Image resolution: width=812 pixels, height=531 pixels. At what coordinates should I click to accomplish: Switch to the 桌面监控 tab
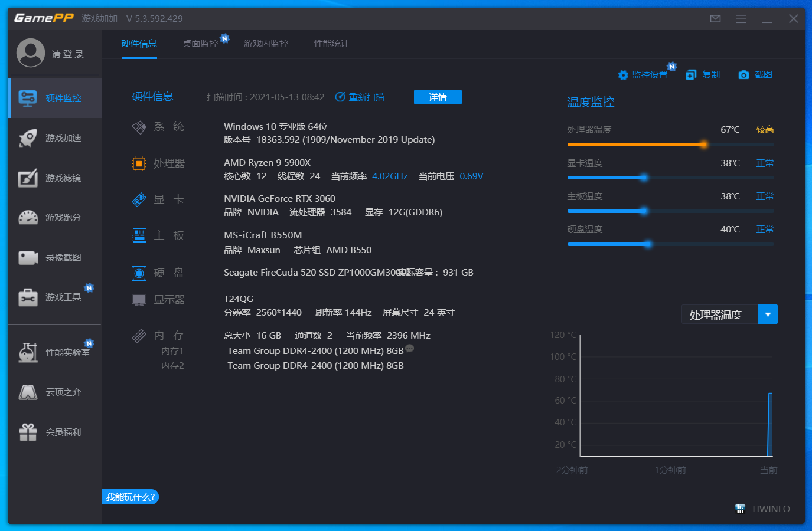(200, 43)
